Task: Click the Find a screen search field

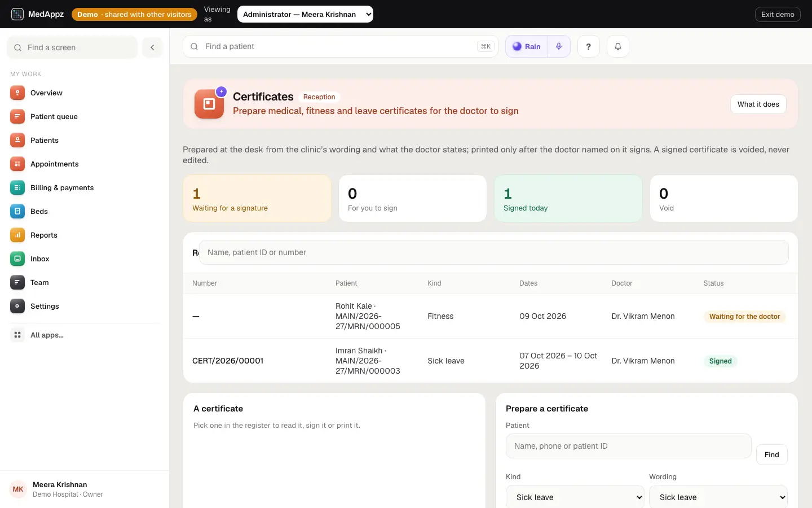Action: point(72,47)
